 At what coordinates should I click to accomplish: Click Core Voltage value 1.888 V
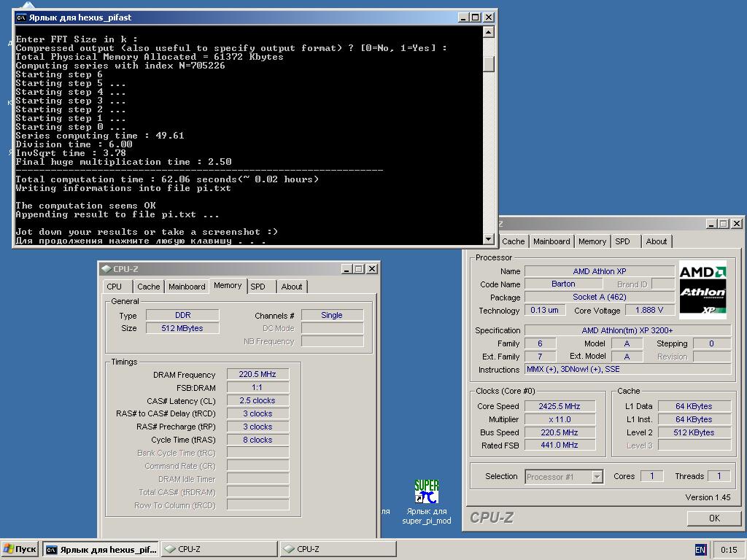(649, 310)
